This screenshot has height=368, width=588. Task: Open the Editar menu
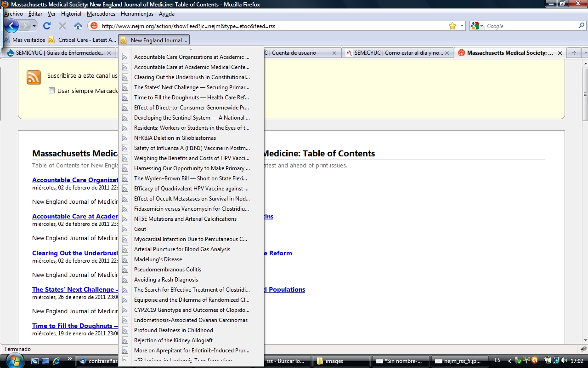pos(35,14)
